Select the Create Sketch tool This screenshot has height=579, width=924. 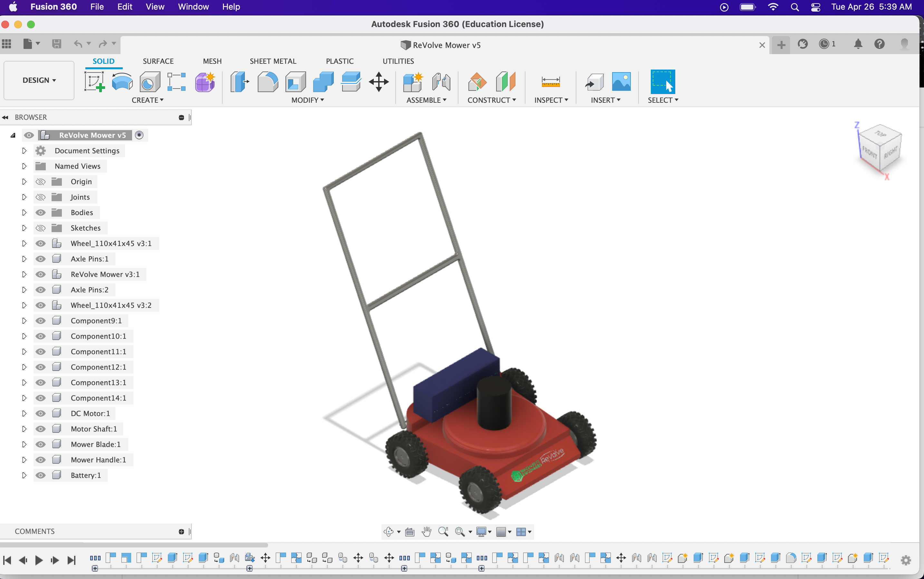click(94, 82)
